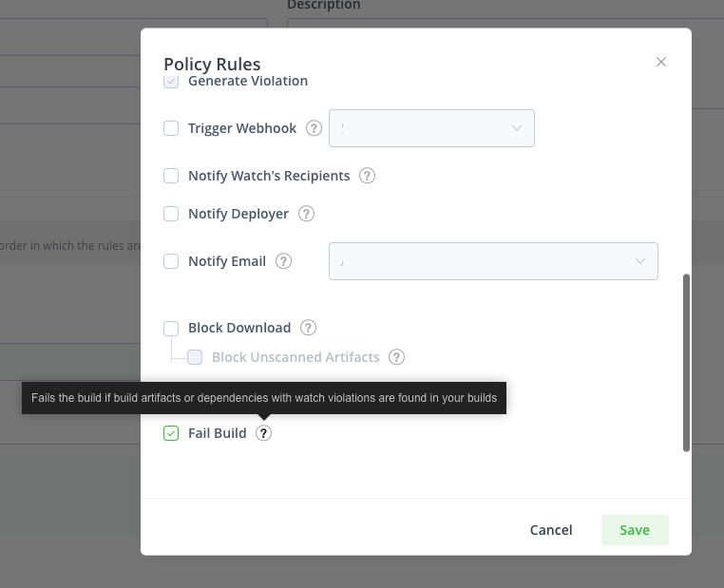Click help icon next to Notify Email
The height and width of the screenshot is (588, 724).
283,261
